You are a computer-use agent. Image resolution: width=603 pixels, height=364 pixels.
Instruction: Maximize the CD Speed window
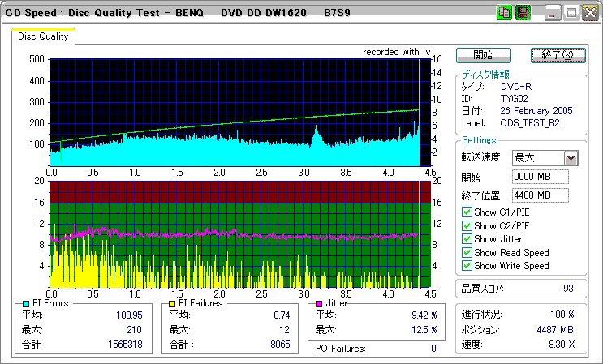tap(571, 14)
